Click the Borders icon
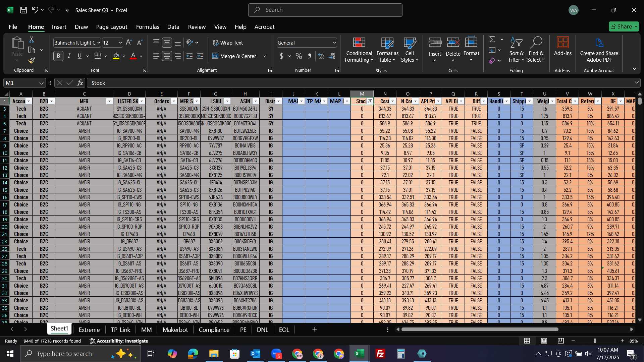The image size is (644, 362). pyautogui.click(x=98, y=56)
